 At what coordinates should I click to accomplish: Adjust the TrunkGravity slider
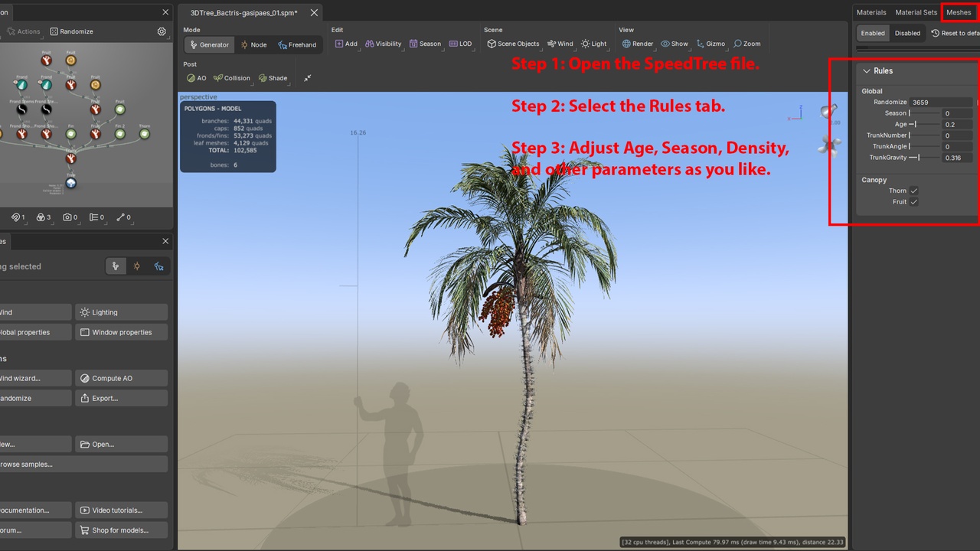(925, 158)
